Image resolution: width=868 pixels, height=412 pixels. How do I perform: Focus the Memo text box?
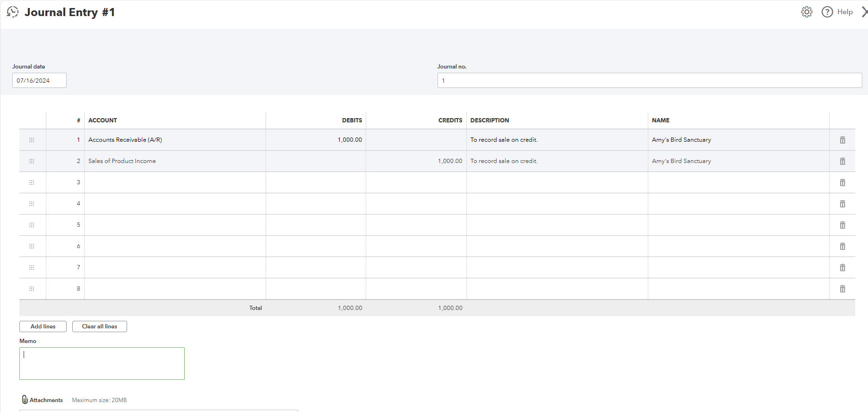click(x=102, y=363)
